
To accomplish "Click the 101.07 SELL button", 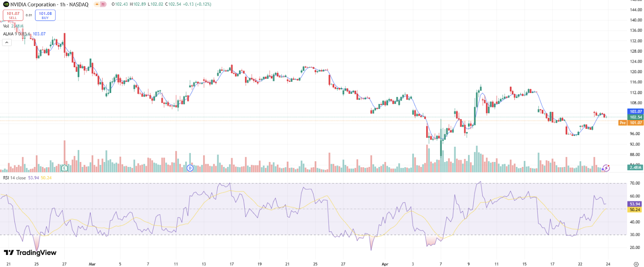I will (13, 15).
